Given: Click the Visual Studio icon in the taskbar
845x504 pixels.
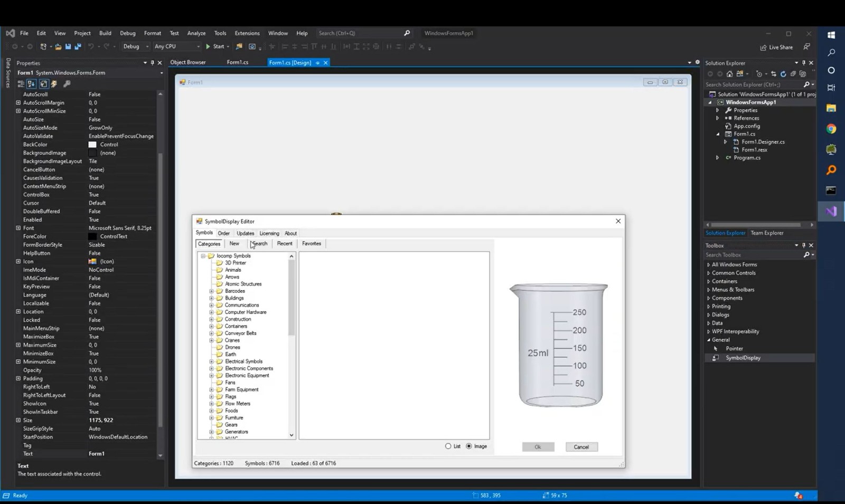Looking at the screenshot, I should (x=831, y=212).
